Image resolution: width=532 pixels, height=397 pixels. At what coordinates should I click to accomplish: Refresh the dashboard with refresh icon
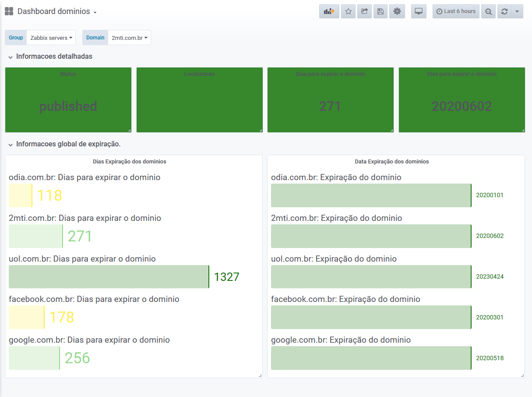(504, 11)
